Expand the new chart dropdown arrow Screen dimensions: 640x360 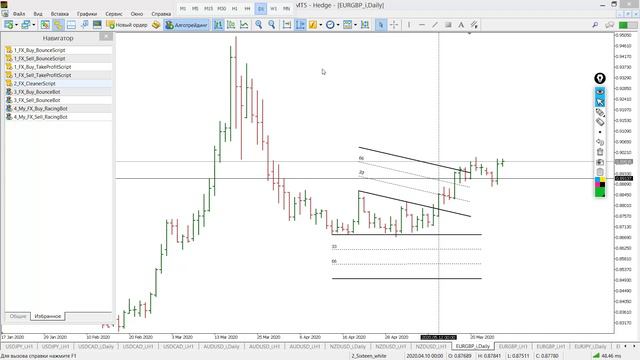point(16,25)
